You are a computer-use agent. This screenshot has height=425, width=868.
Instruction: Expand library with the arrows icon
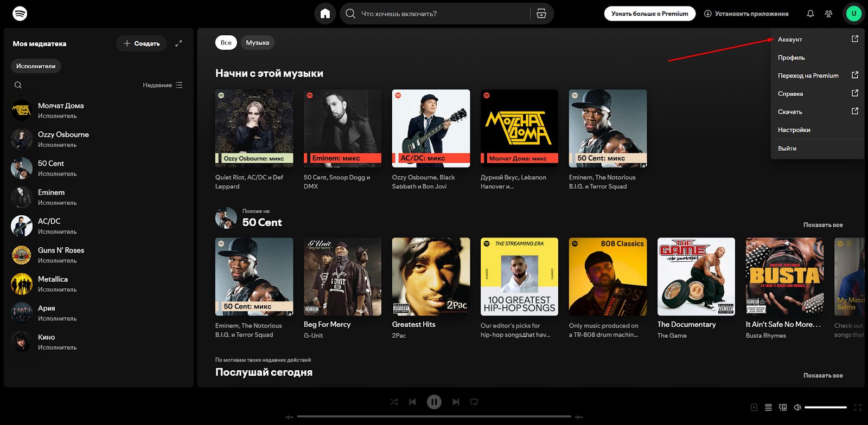[178, 43]
